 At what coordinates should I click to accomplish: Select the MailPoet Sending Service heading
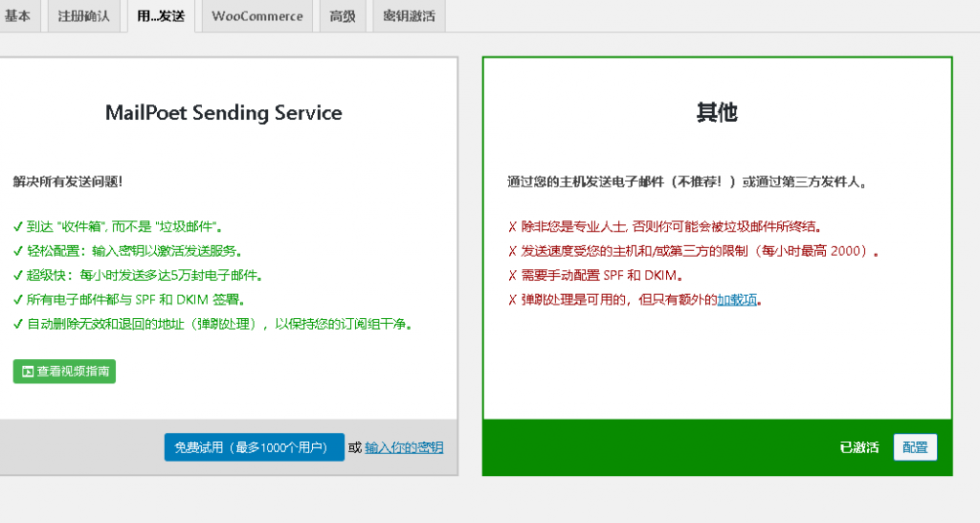223,113
